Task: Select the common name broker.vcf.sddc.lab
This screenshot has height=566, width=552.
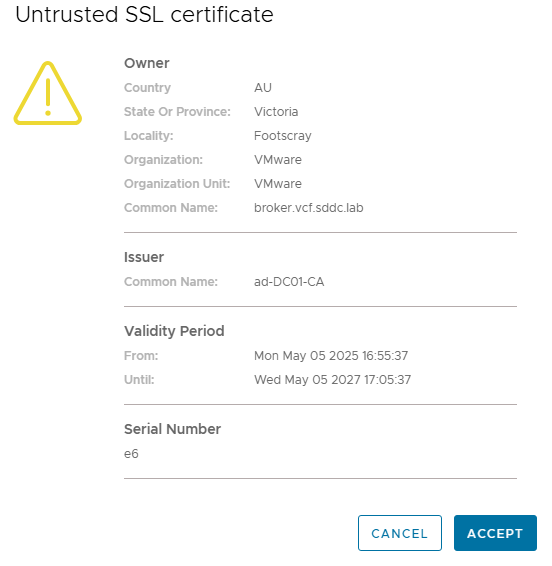Action: pyautogui.click(x=309, y=208)
